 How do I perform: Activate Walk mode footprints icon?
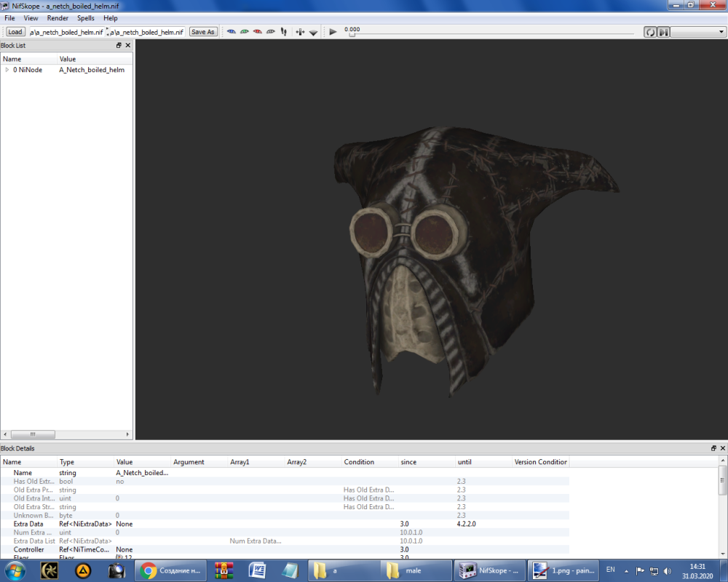pos(284,31)
